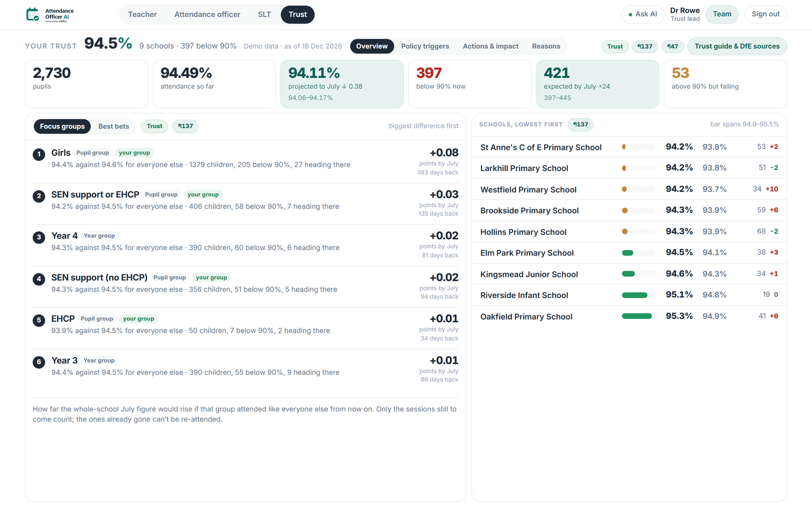The width and height of the screenshot is (812, 508).
Task: Switch to Best bets view
Action: 114,126
